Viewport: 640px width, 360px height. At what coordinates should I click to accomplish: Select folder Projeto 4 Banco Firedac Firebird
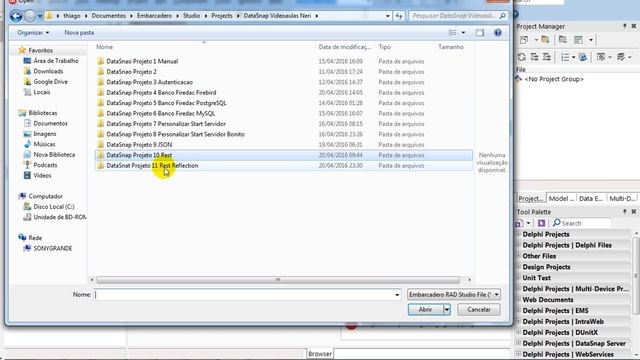pos(161,93)
